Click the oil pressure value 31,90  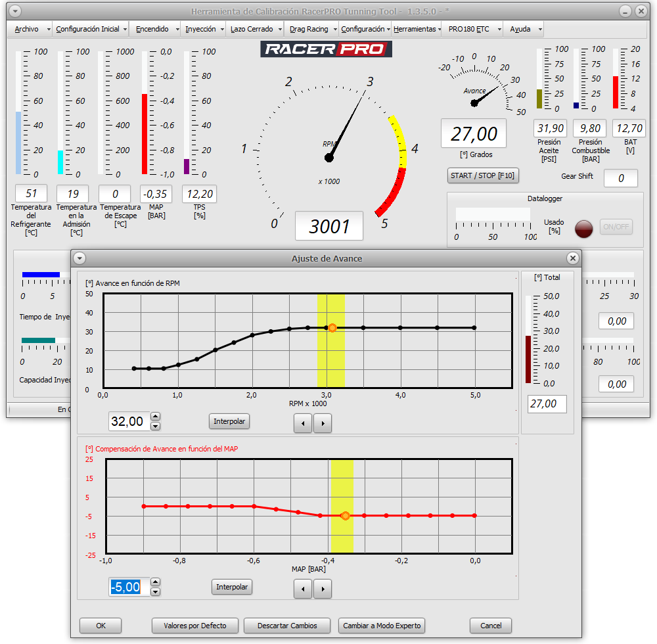click(550, 128)
